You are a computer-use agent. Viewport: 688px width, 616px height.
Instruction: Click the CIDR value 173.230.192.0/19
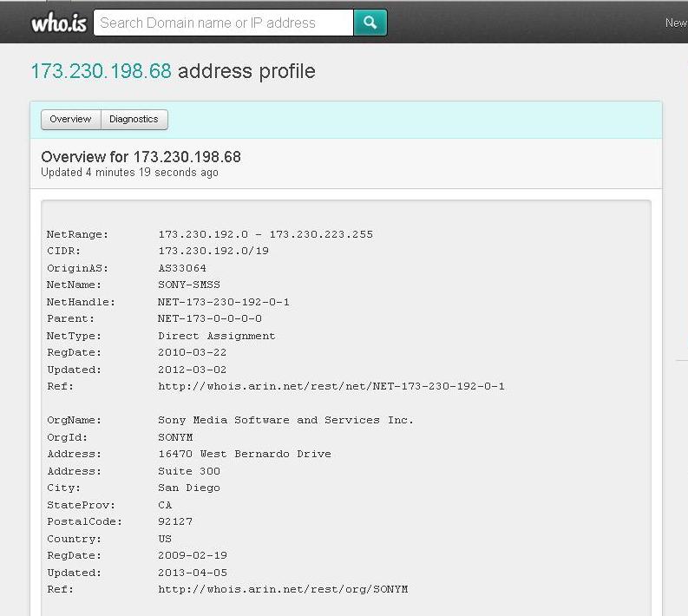tap(213, 251)
